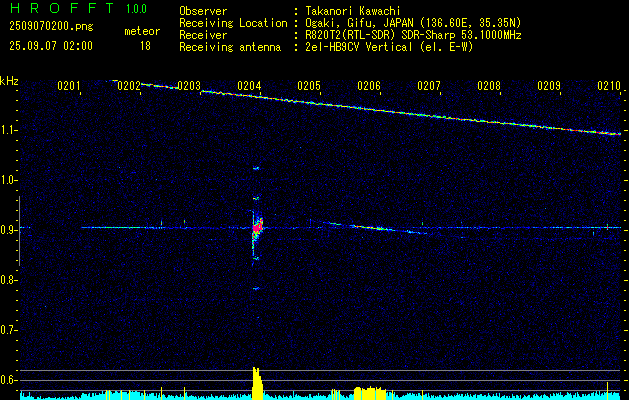Click the 'Receiving antenna' field label
The height and width of the screenshot is (400, 629).
[x=230, y=47]
